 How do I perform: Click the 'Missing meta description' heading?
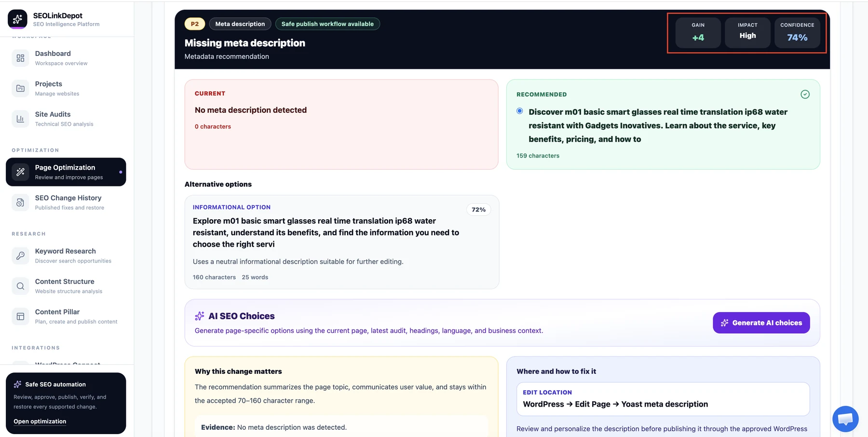point(244,43)
